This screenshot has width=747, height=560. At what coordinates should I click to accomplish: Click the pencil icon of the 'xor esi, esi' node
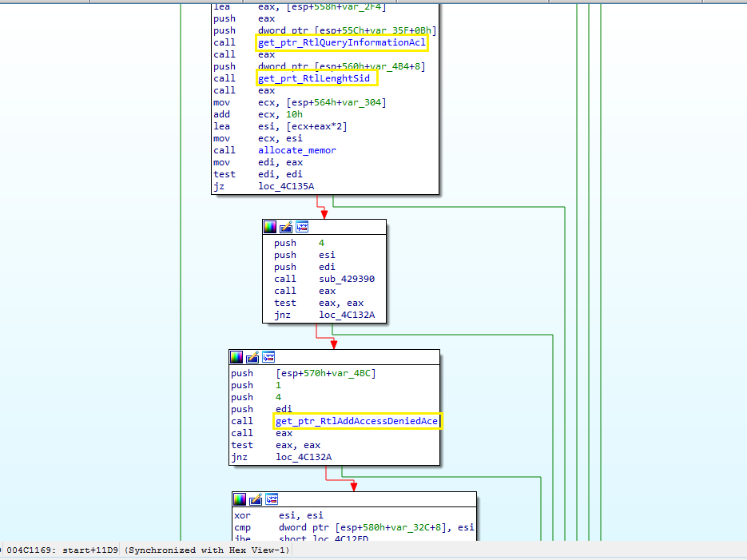click(256, 499)
